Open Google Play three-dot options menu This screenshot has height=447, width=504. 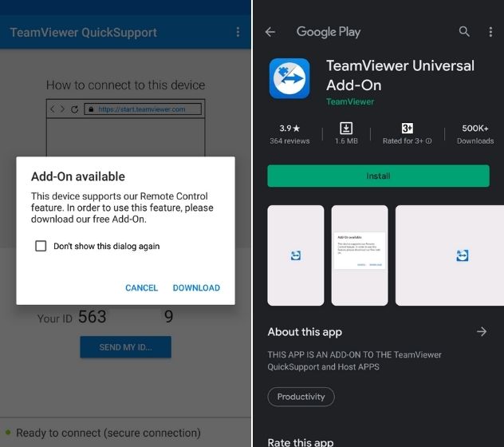click(x=490, y=32)
